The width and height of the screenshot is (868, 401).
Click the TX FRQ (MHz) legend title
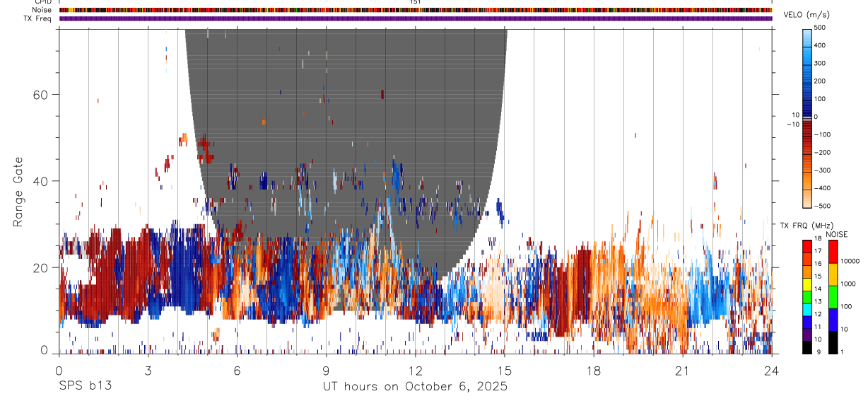point(807,226)
